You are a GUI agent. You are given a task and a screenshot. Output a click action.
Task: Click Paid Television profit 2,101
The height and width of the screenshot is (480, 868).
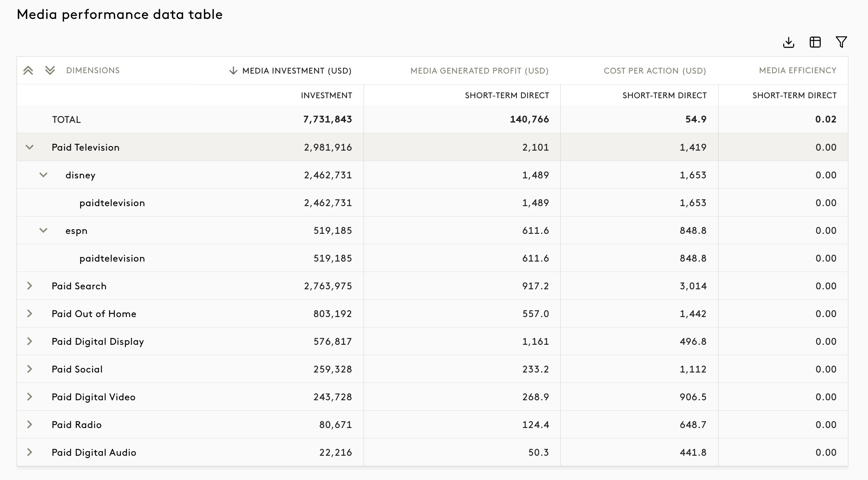coord(535,147)
